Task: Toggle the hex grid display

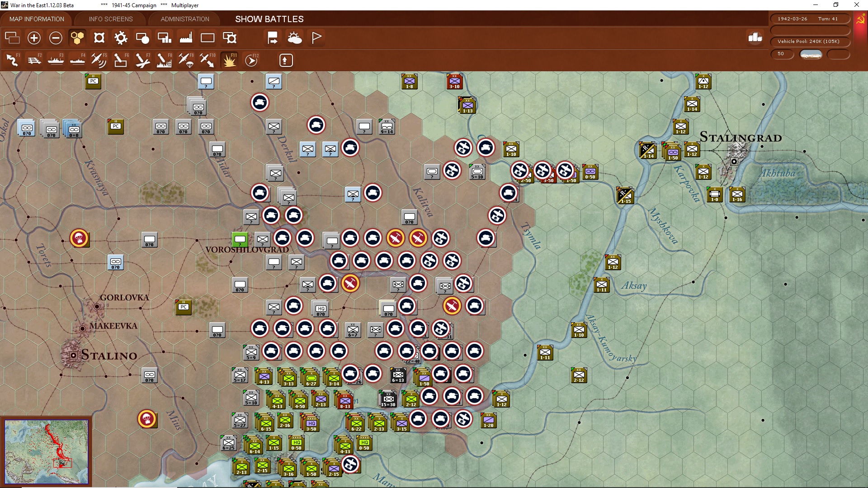Action: tap(77, 38)
